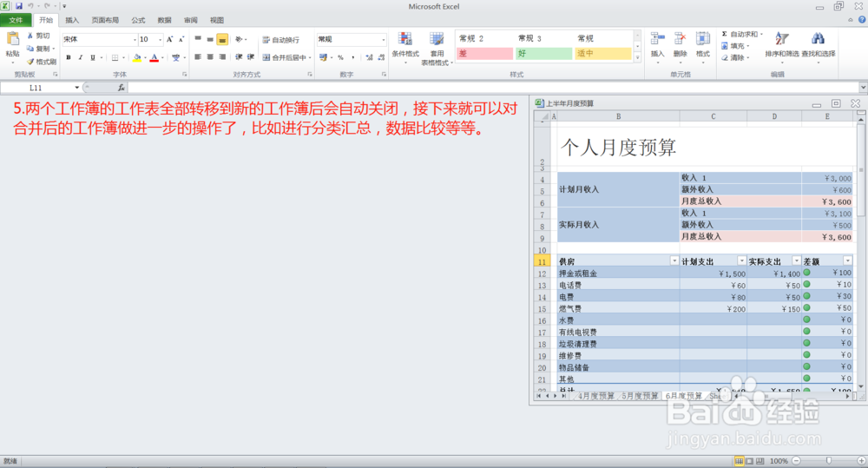Set middle vertical alignment
Image resolution: width=868 pixels, height=468 pixels.
tap(210, 39)
